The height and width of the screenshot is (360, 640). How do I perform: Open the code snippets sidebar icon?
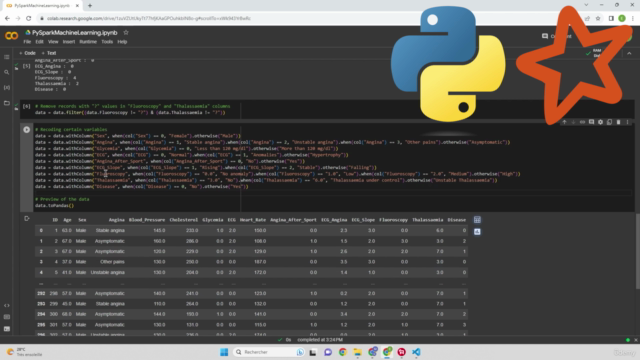pos(7,305)
